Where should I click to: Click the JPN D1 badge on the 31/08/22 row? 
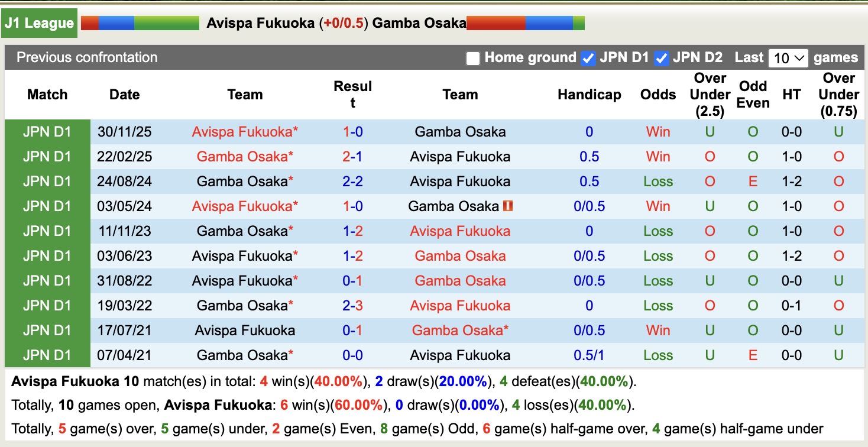tap(47, 280)
